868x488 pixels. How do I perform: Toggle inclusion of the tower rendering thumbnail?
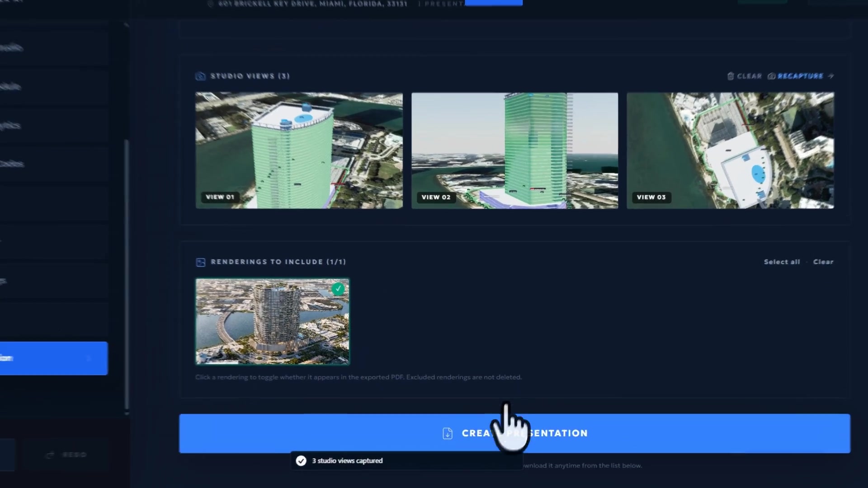(x=272, y=321)
